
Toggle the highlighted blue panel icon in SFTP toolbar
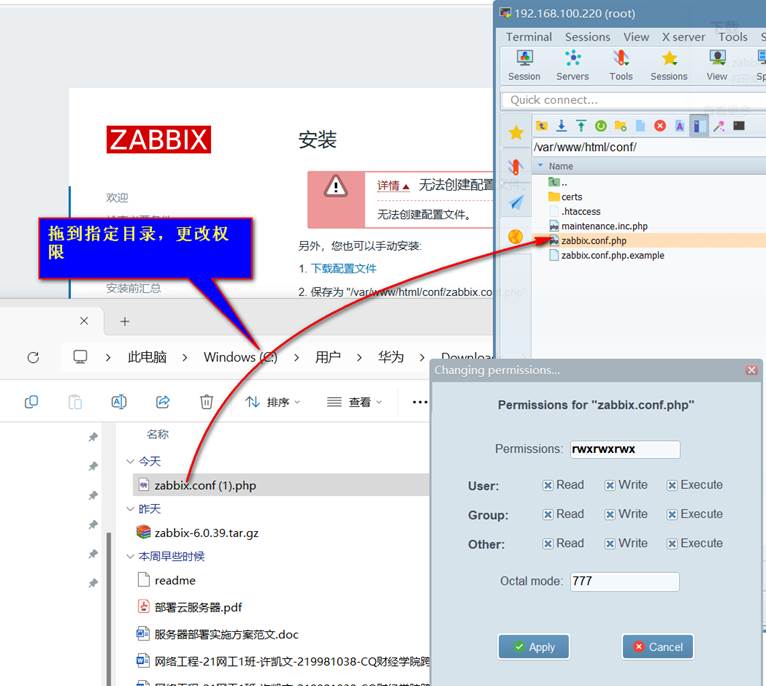tap(698, 126)
